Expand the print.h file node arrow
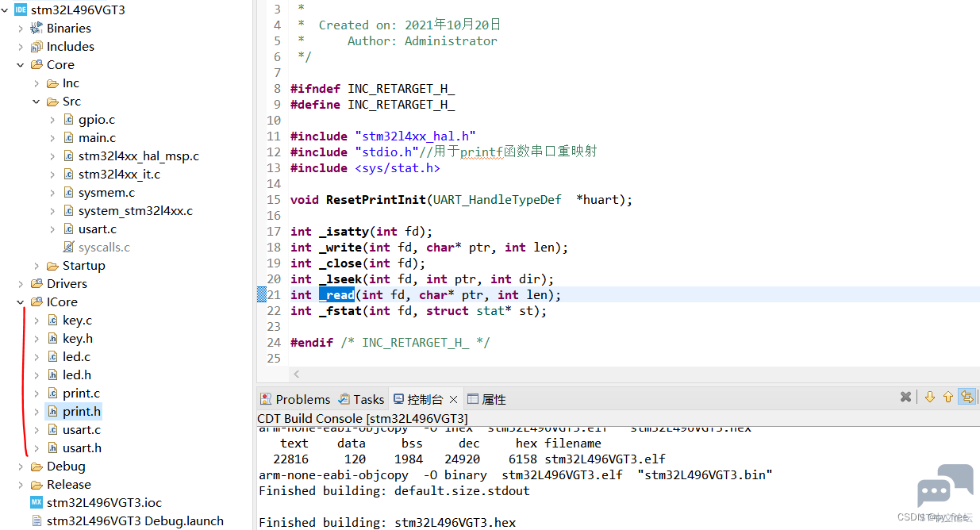This screenshot has width=980, height=530. click(x=37, y=412)
